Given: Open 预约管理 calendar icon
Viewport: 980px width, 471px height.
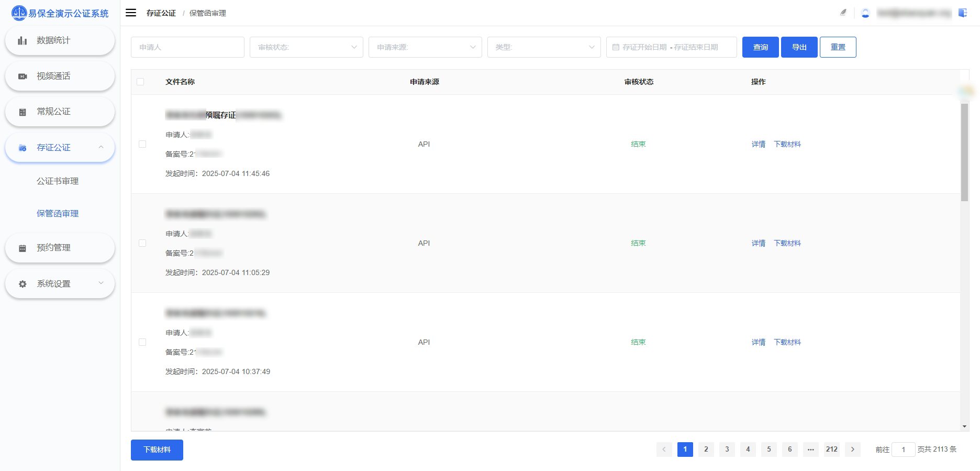Looking at the screenshot, I should click(x=23, y=248).
